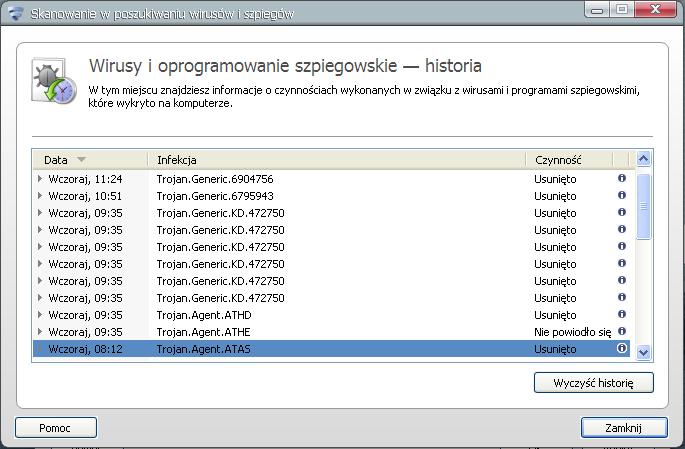Close the dialog with Zamknij button

pyautogui.click(x=624, y=428)
